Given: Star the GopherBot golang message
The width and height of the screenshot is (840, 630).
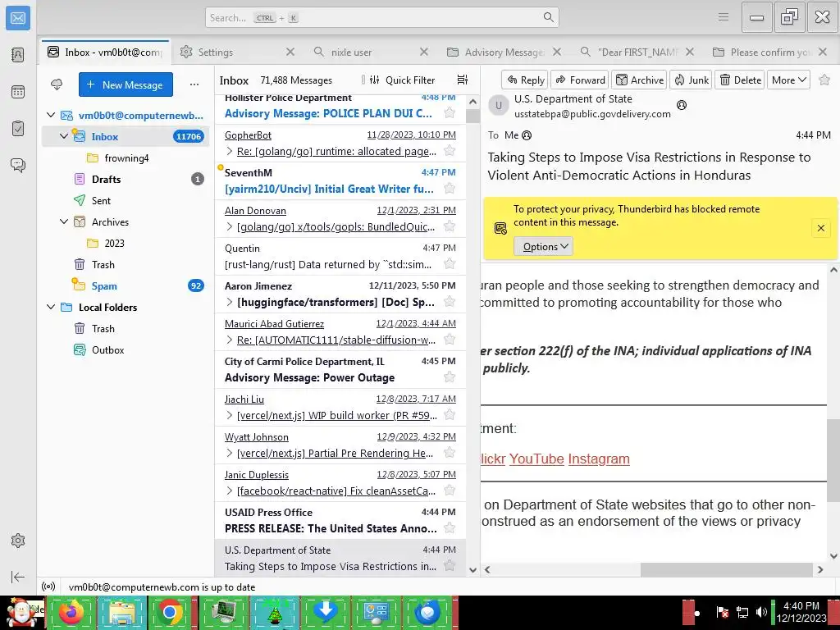Looking at the screenshot, I should [x=450, y=151].
